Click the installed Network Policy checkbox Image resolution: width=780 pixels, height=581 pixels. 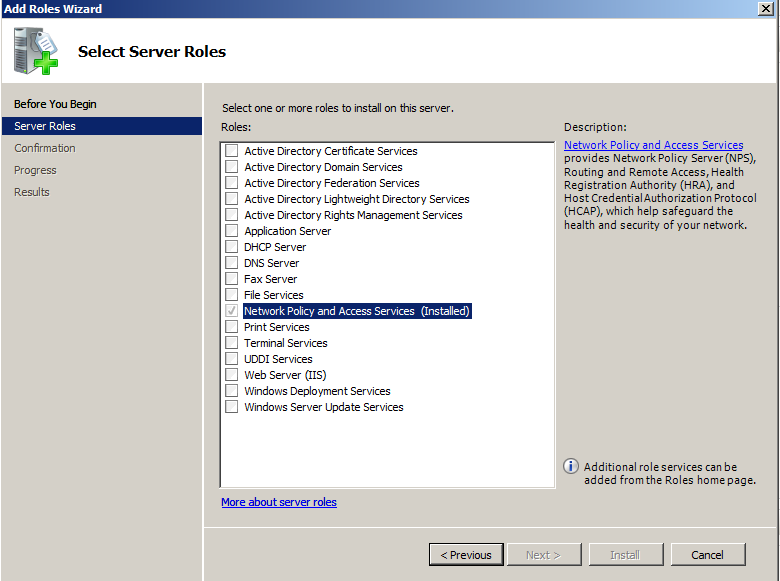[x=231, y=311]
